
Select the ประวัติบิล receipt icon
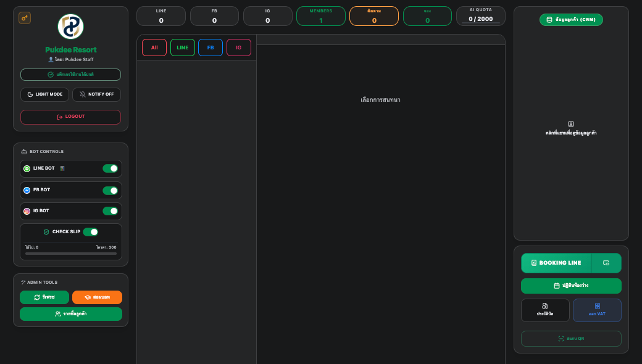[x=544, y=307]
